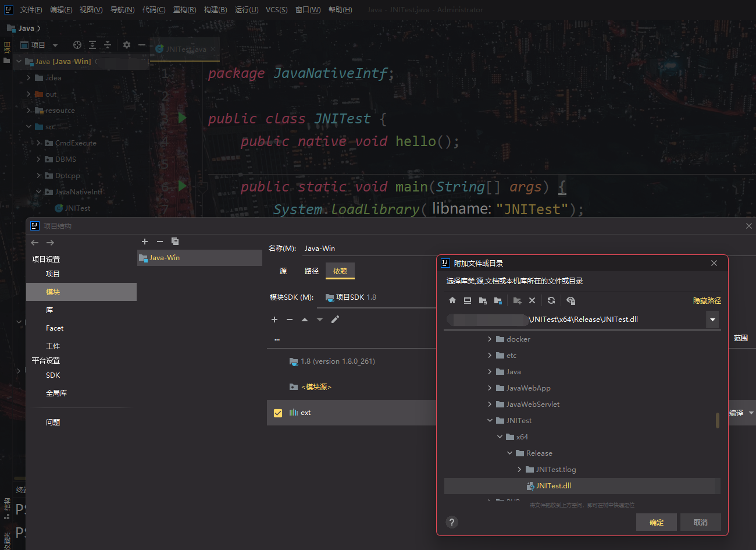Go to home directory in file chooser
756x550 pixels.
[x=452, y=301]
